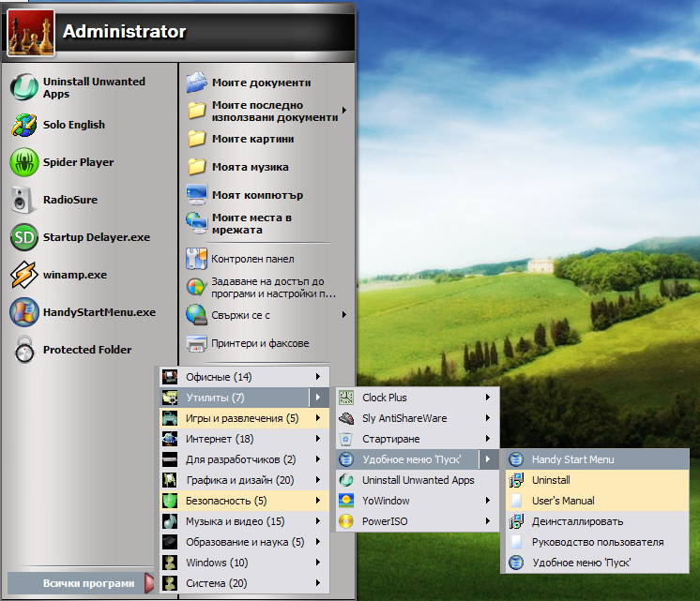Open Интернет (18) category
Image resolution: width=700 pixels, height=601 pixels.
(244, 439)
